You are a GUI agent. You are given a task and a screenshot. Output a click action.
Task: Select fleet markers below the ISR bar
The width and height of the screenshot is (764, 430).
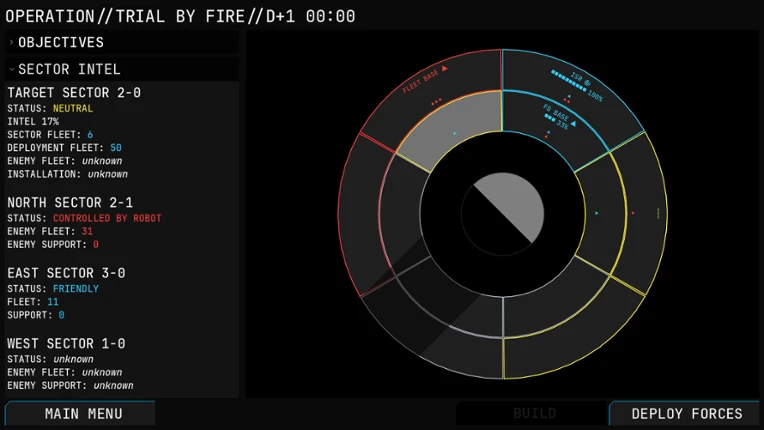[567, 99]
